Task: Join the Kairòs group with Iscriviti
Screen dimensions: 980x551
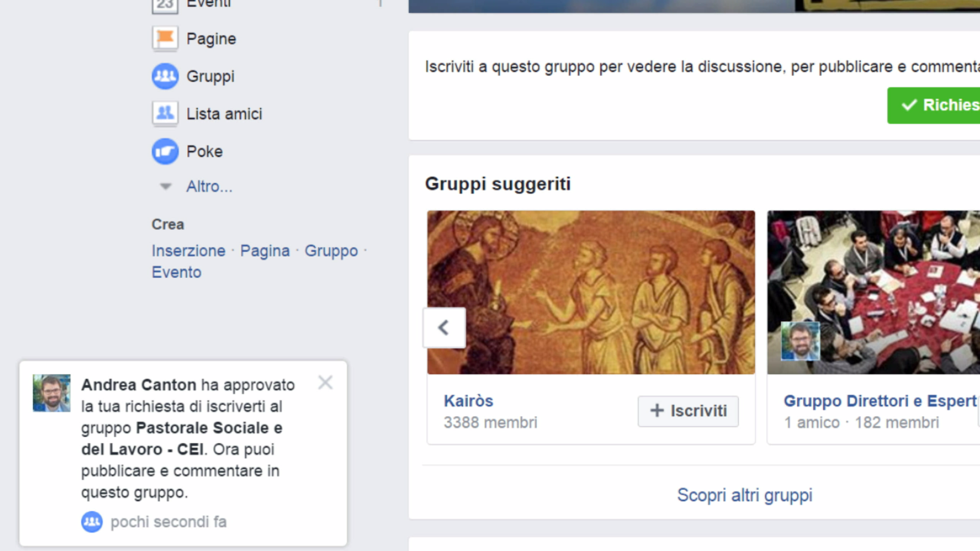Action: click(x=688, y=411)
